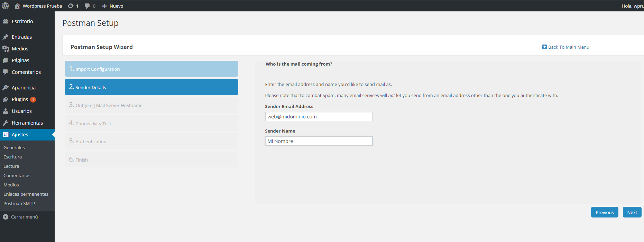This screenshot has height=242, width=644.
Task: Click the sidebar Comentarios bubble icon
Action: pyautogui.click(x=6, y=72)
